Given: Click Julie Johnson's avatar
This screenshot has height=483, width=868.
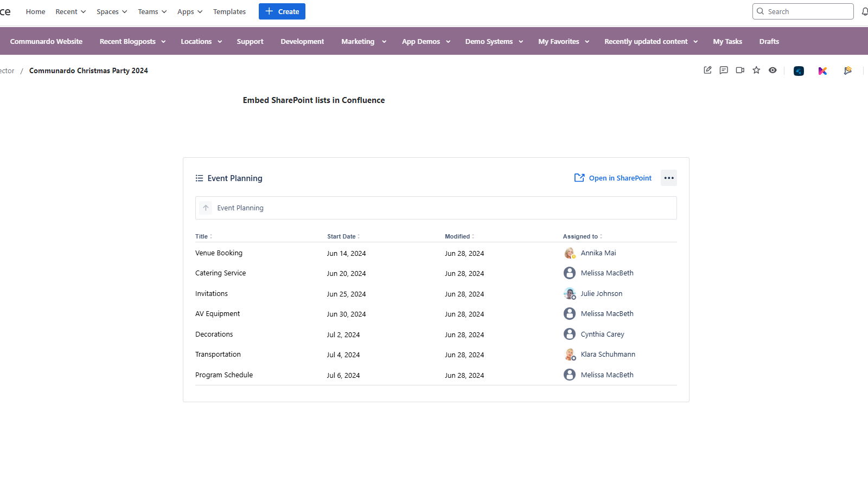Looking at the screenshot, I should pyautogui.click(x=570, y=294).
